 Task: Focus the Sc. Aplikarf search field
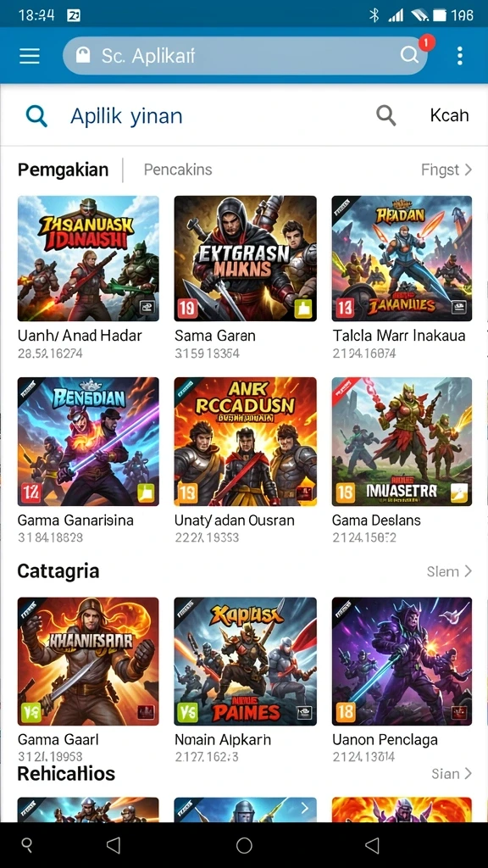(245, 55)
